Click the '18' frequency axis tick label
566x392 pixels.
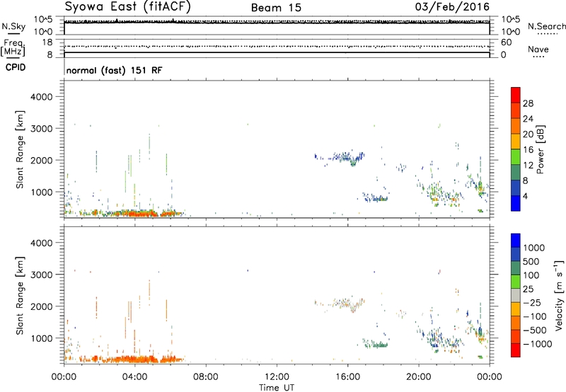click(x=47, y=42)
